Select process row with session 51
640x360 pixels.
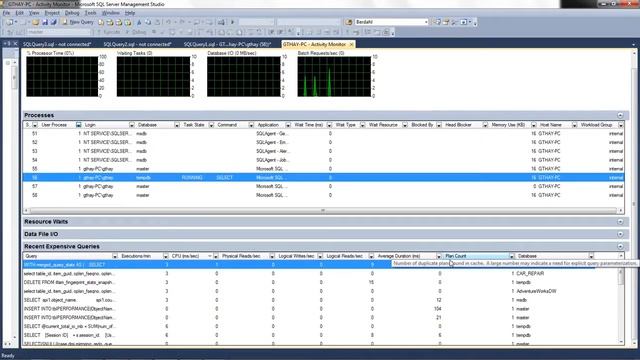point(323,133)
